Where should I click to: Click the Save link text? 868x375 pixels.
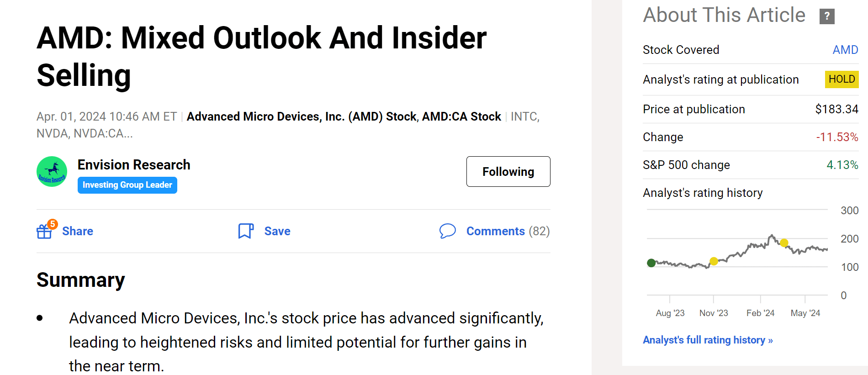(x=277, y=231)
